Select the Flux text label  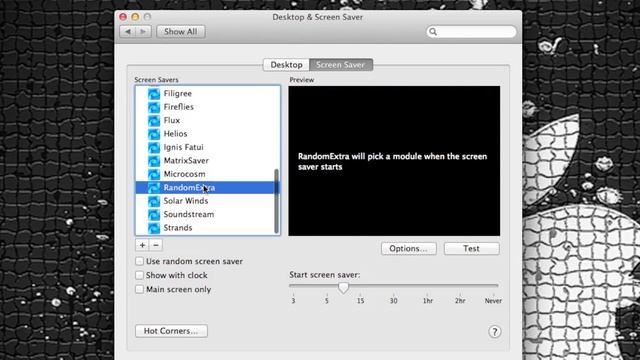(x=171, y=120)
